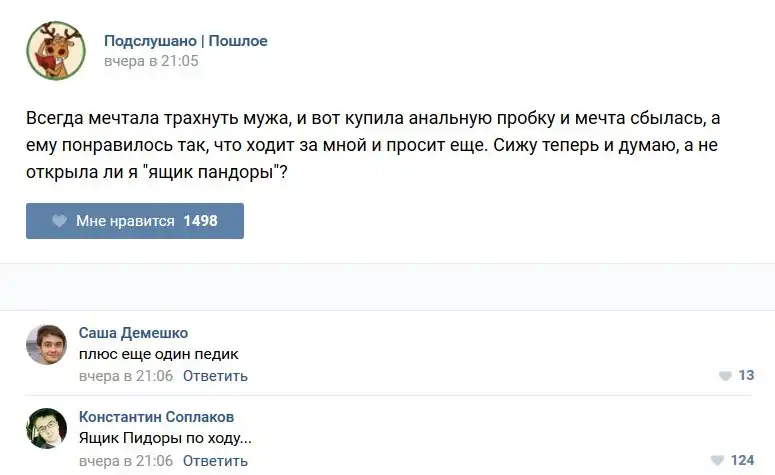Like Константин Соплаков's comment via heart icon
Screen dimensions: 775x475
pos(716,460)
